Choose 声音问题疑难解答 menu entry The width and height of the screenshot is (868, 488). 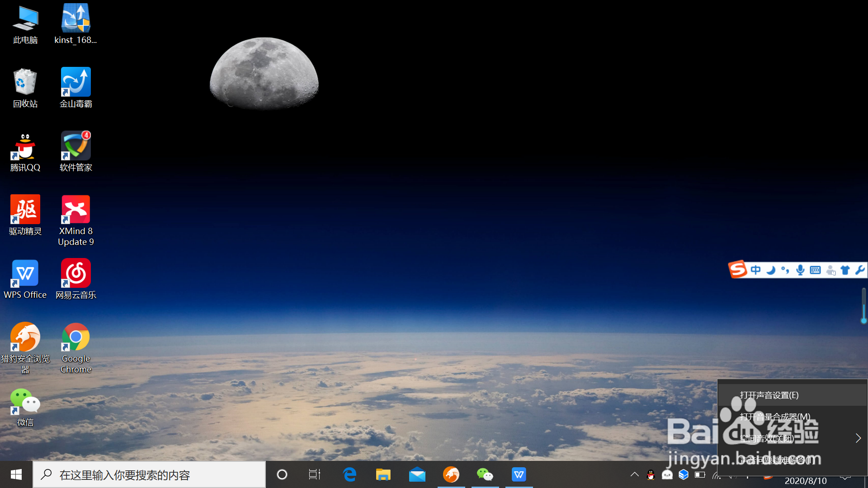pyautogui.click(x=792, y=460)
